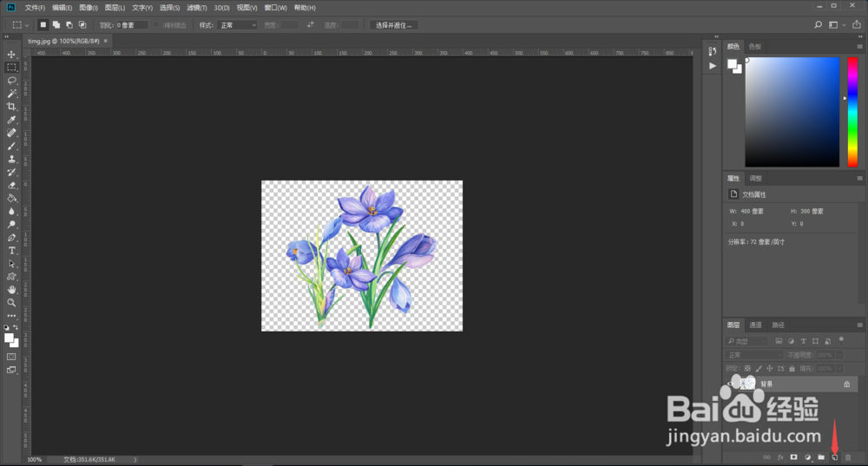
Task: Select the Crop tool
Action: (11, 106)
